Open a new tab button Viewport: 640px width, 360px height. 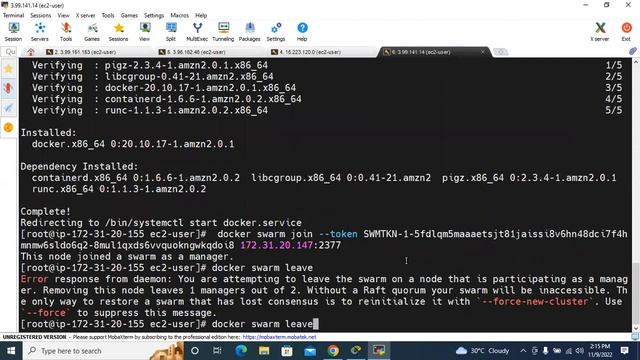click(500, 52)
